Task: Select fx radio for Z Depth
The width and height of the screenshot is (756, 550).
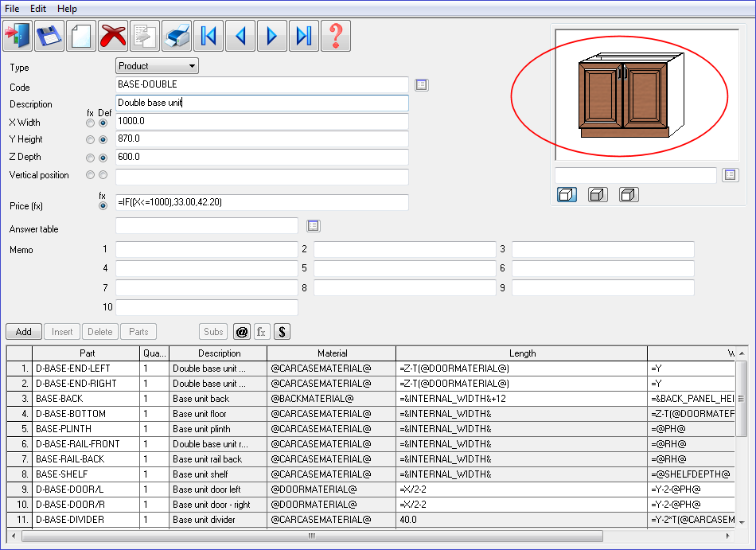Action: point(90,158)
